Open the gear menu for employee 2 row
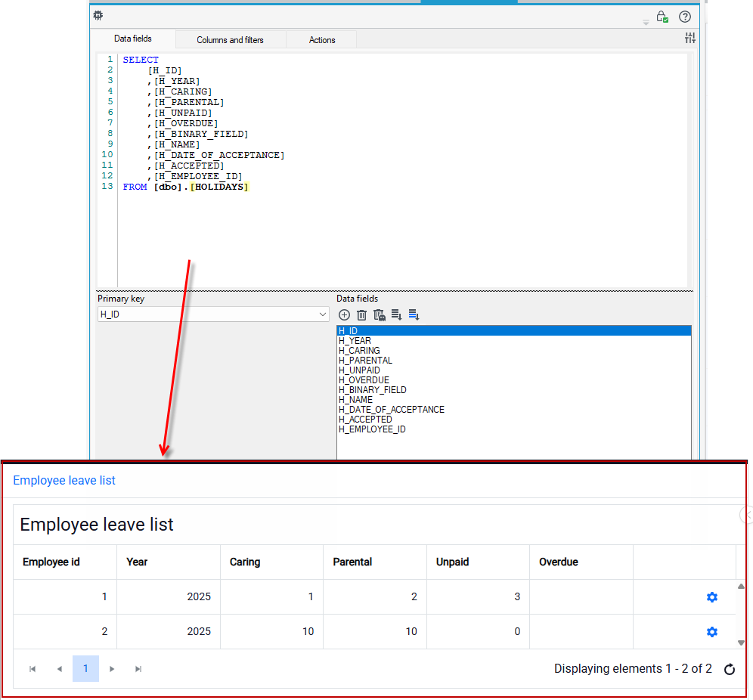 point(711,632)
